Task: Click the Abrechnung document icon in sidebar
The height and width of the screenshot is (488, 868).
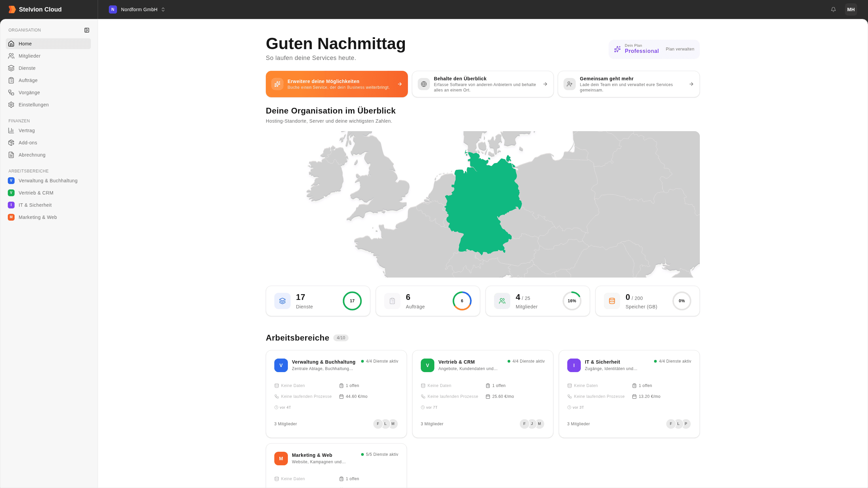Action: (x=11, y=155)
